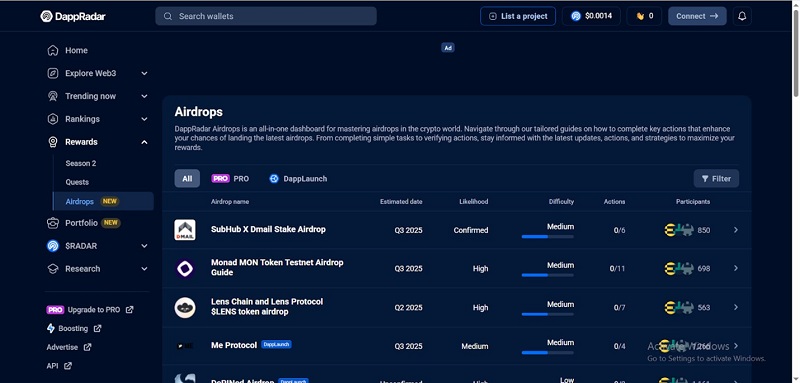The width and height of the screenshot is (800, 383).
Task: Click difficulty bar of Monad row
Action: click(547, 275)
